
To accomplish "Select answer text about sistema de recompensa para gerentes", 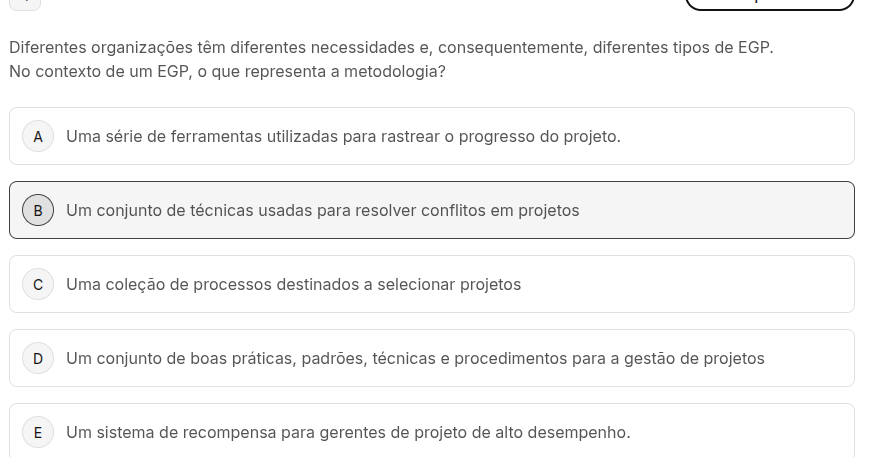I will tap(348, 432).
